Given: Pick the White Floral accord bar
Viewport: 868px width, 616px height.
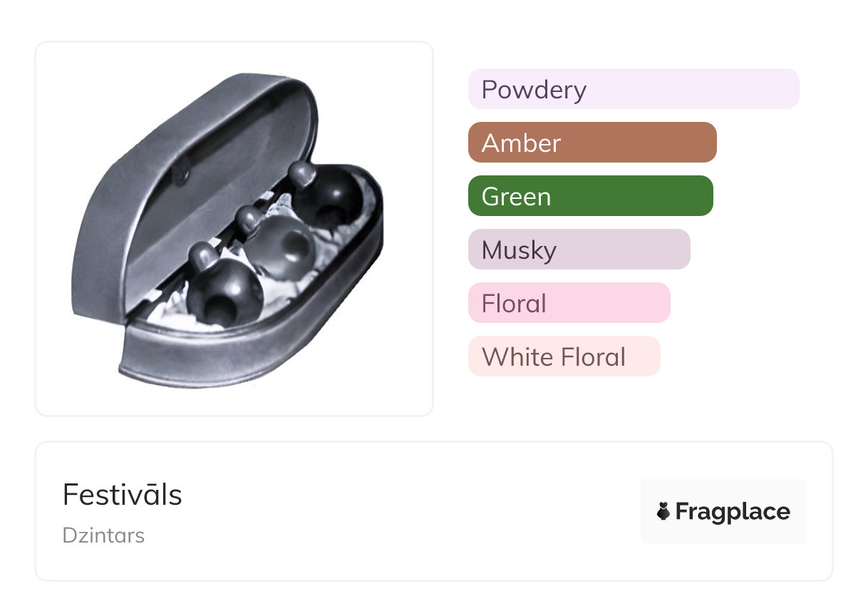Looking at the screenshot, I should [x=564, y=356].
